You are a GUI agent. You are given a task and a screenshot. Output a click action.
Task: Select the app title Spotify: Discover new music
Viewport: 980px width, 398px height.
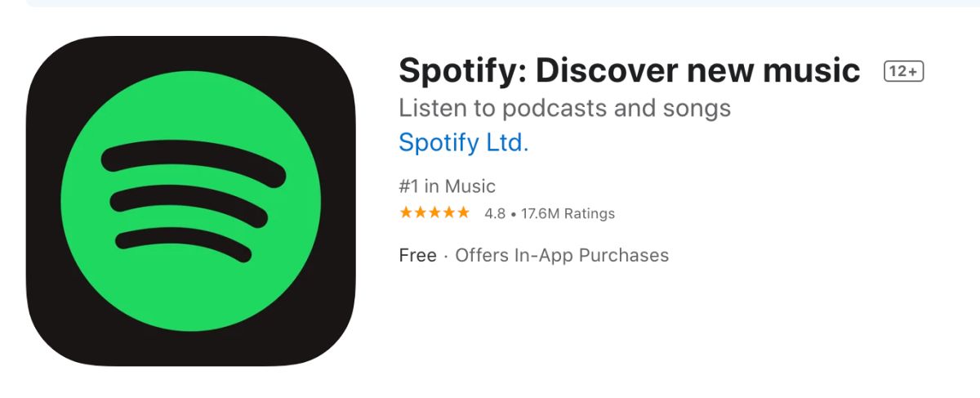pos(629,71)
